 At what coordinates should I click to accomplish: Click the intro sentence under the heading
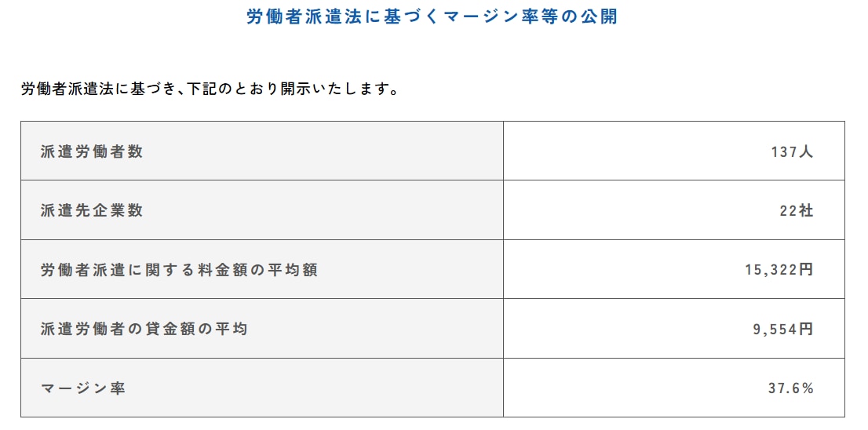[210, 89]
